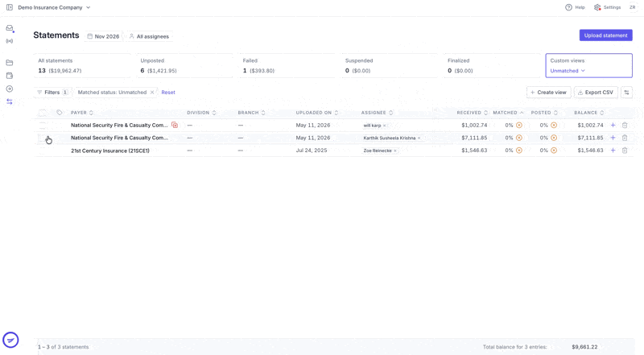
Task: Expand the Unmatched custom views dropdown
Action: tap(568, 71)
